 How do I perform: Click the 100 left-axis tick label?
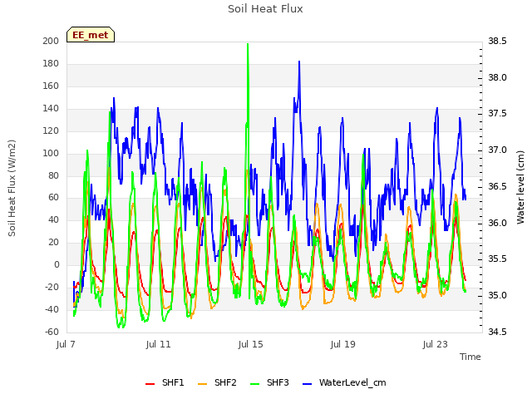tap(51, 153)
